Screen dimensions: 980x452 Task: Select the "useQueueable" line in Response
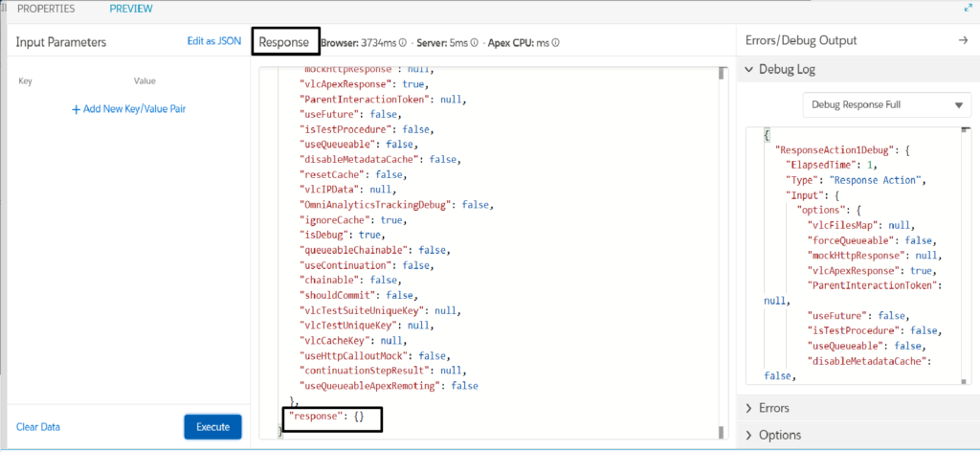coord(358,145)
